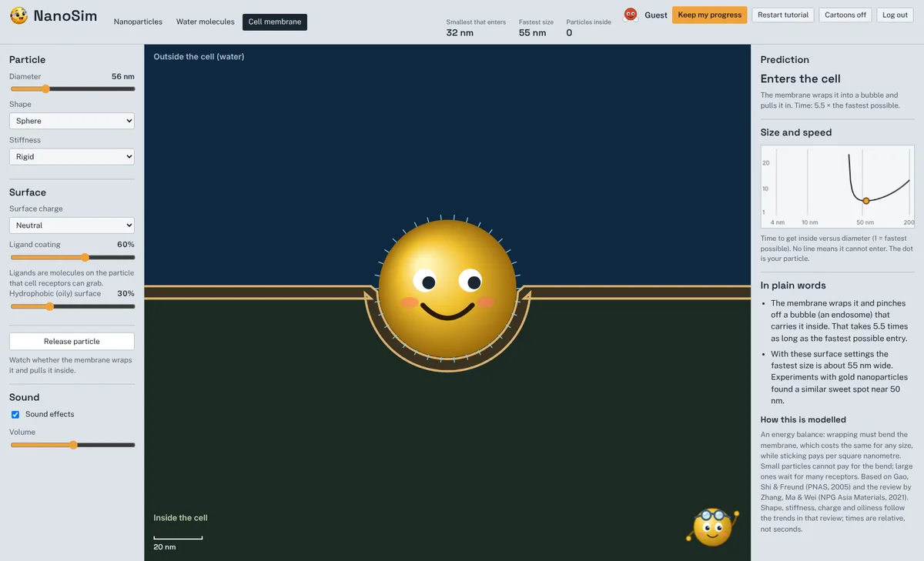
Task: Switch to the Water molecules tab
Action: [x=205, y=22]
